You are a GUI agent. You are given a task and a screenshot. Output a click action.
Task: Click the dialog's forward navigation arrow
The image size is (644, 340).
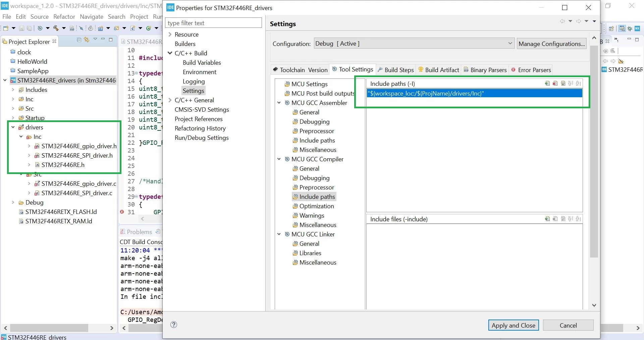click(x=579, y=21)
